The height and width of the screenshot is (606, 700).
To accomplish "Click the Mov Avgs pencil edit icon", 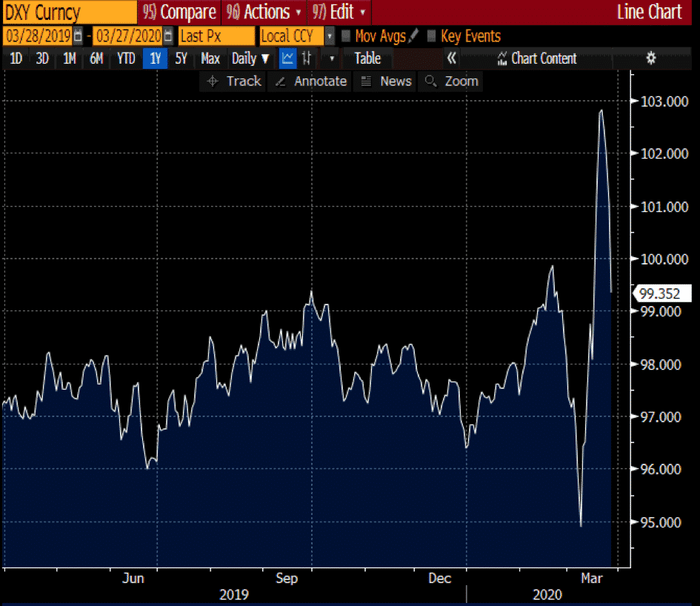I will [413, 36].
